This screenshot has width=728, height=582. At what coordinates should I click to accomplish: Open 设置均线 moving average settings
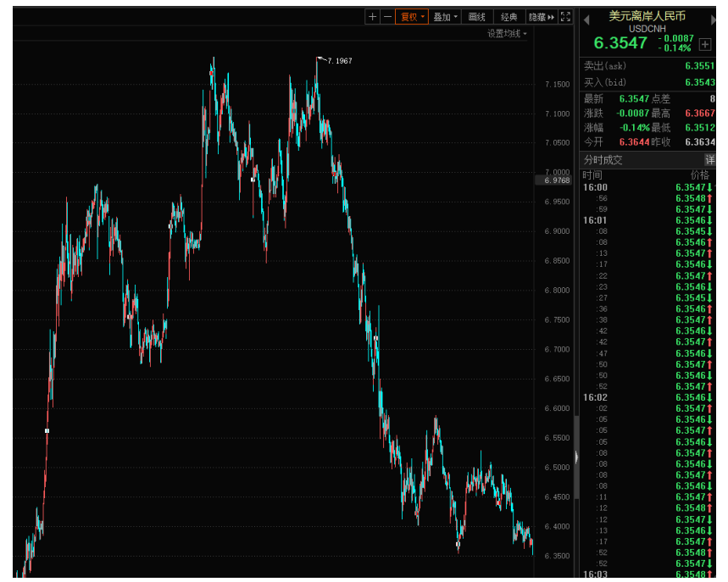click(x=506, y=34)
